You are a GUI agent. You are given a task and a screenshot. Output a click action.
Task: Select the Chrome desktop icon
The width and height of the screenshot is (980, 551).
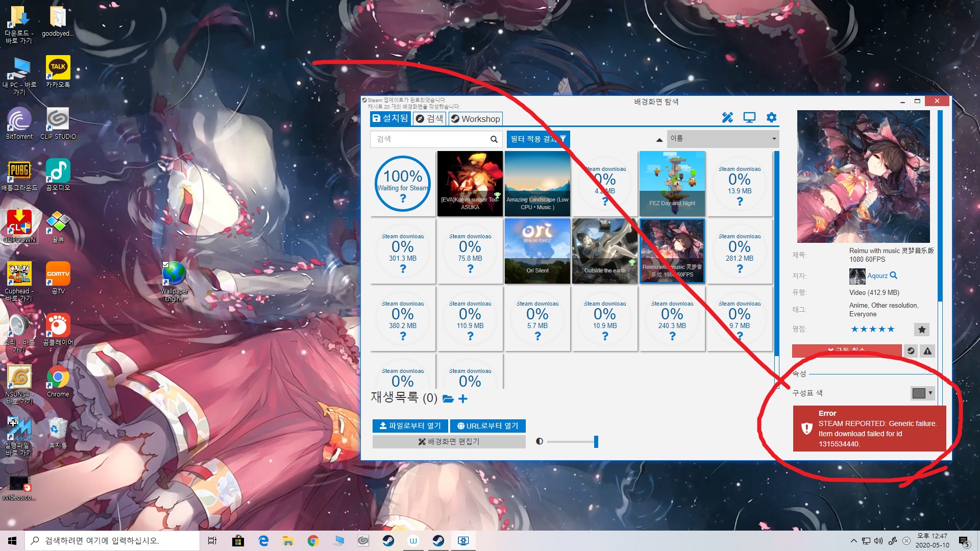(58, 381)
